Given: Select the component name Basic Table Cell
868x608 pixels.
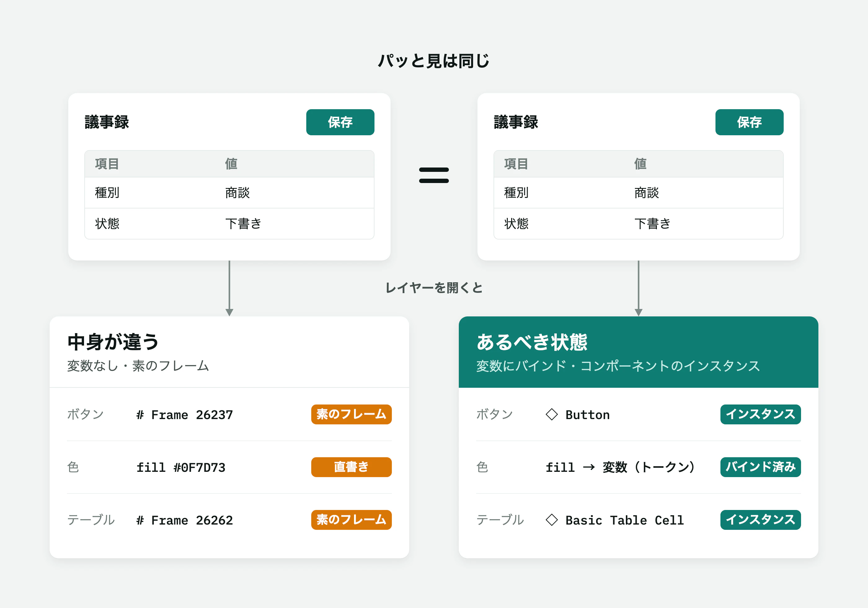Looking at the screenshot, I should (625, 520).
